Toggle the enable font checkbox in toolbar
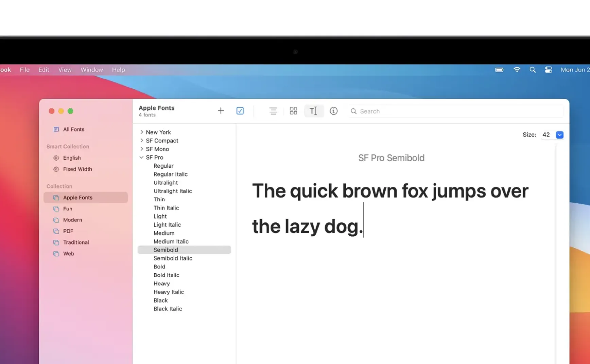 click(x=240, y=111)
